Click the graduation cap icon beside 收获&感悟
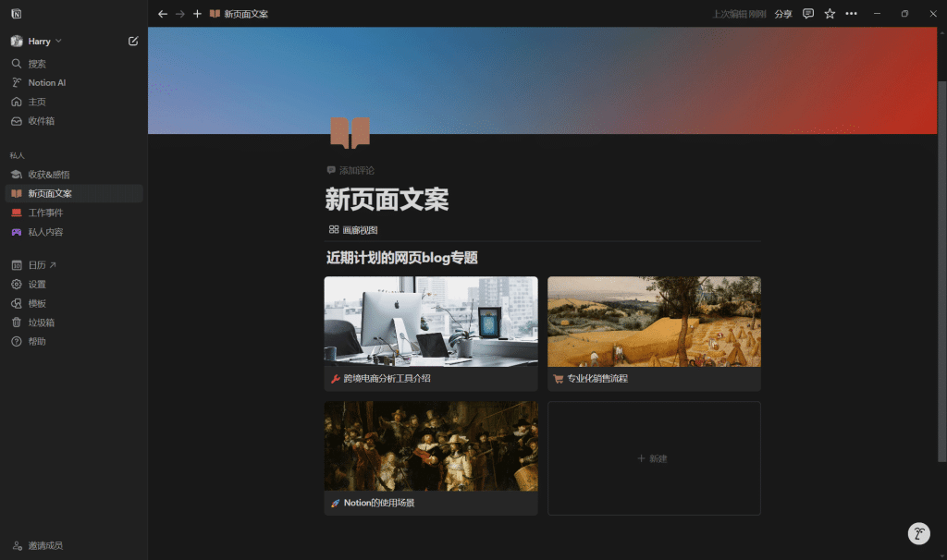Image resolution: width=947 pixels, height=560 pixels. pos(17,175)
